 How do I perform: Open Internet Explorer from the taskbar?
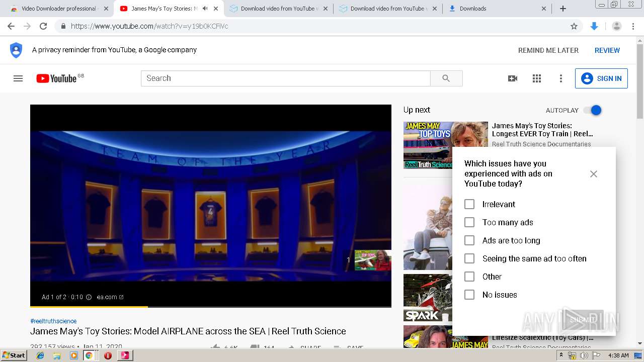(x=40, y=355)
